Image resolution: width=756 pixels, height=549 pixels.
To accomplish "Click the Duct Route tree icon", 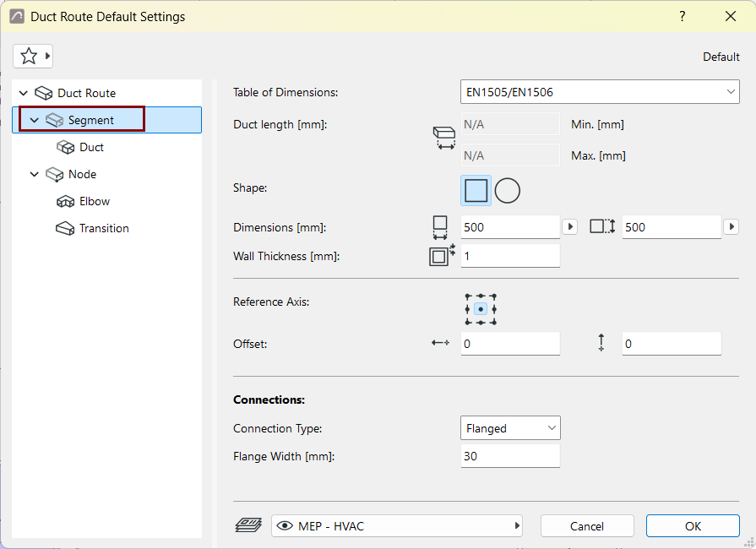I will click(44, 93).
